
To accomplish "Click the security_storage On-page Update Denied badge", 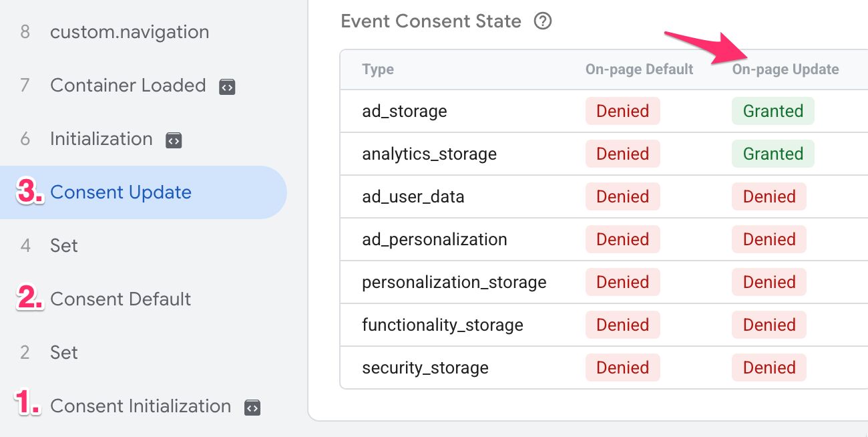I will pyautogui.click(x=769, y=368).
